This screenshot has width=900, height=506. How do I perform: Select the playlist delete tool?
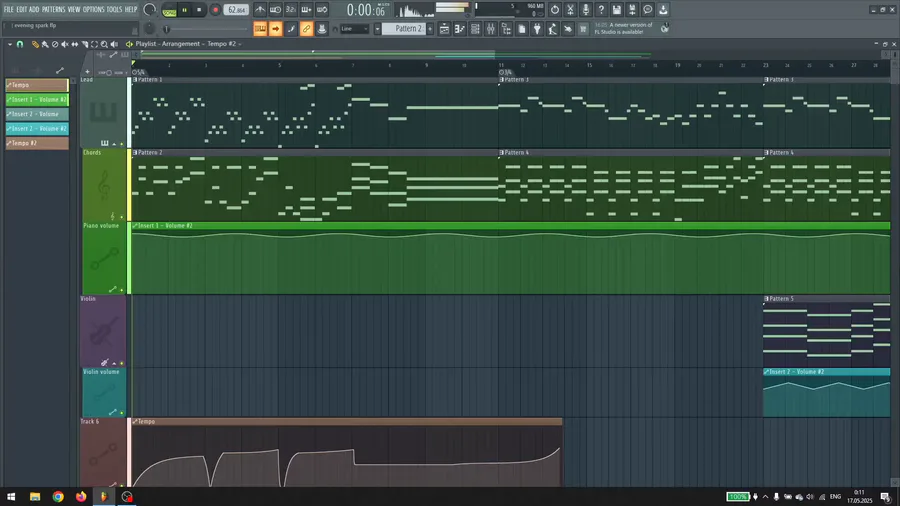(55, 44)
